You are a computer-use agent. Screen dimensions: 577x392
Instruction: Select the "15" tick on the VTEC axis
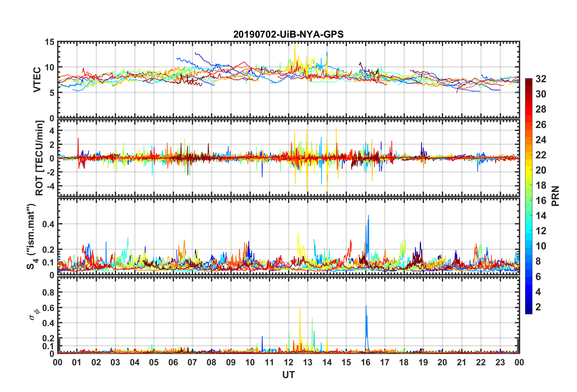[49, 42]
